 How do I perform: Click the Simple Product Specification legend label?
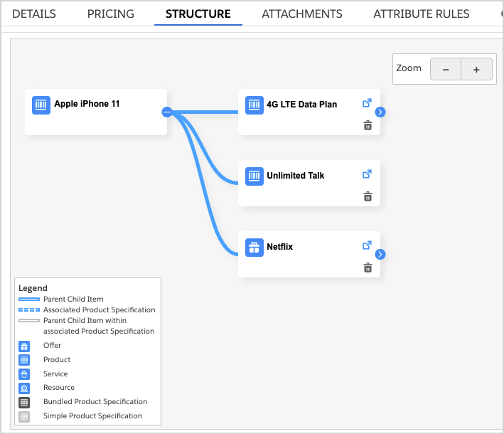92,416
